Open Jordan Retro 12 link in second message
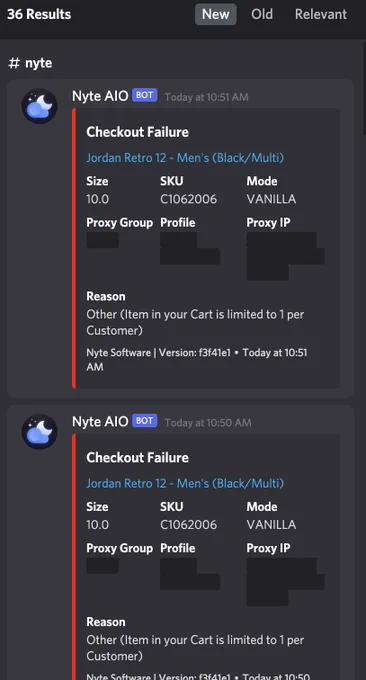 click(185, 483)
